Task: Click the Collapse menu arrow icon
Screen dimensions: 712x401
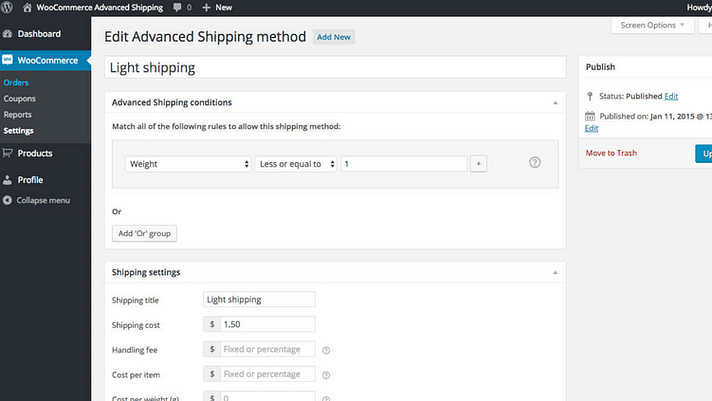Action: [x=8, y=200]
